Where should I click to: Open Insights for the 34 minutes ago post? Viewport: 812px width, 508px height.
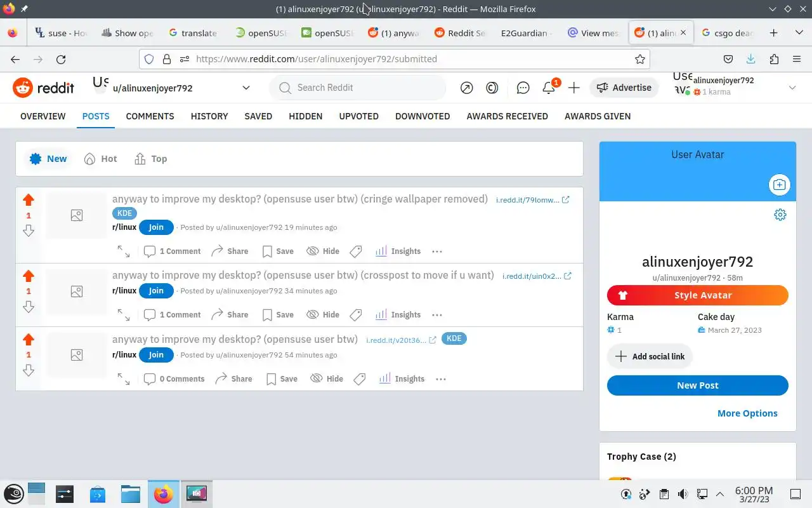tap(398, 315)
